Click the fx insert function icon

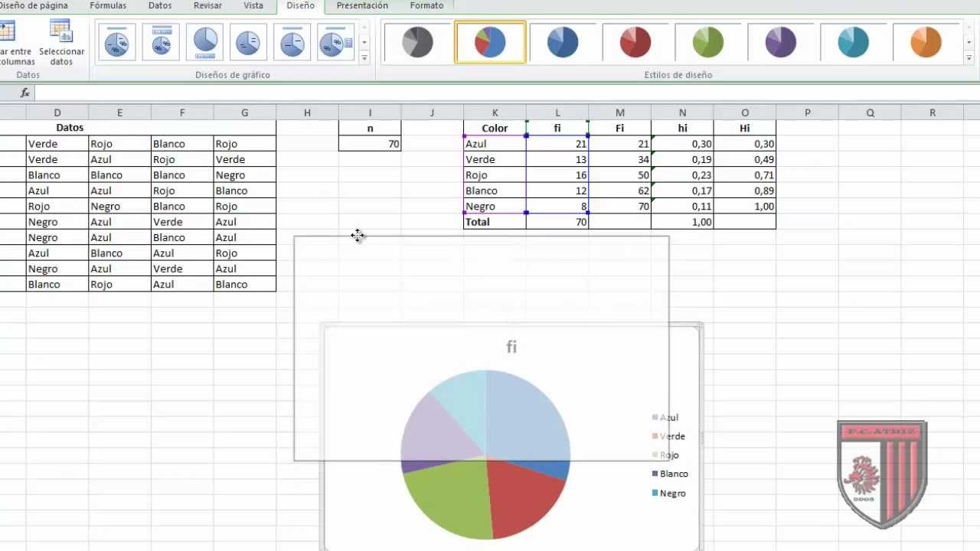[x=24, y=93]
